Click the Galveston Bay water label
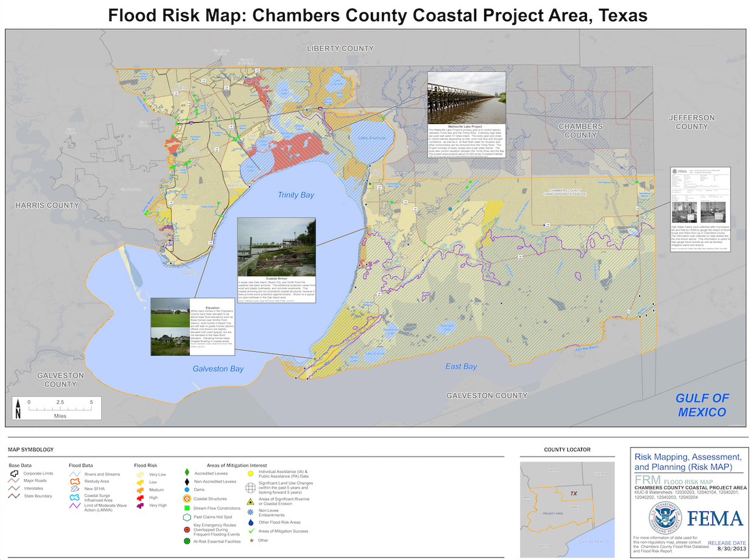 point(218,369)
